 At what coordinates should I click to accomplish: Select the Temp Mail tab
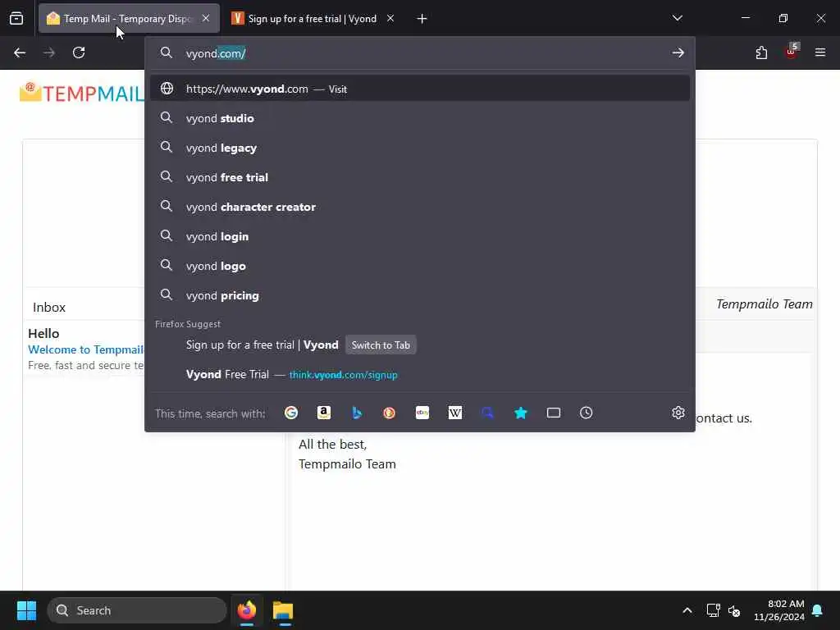pos(129,19)
